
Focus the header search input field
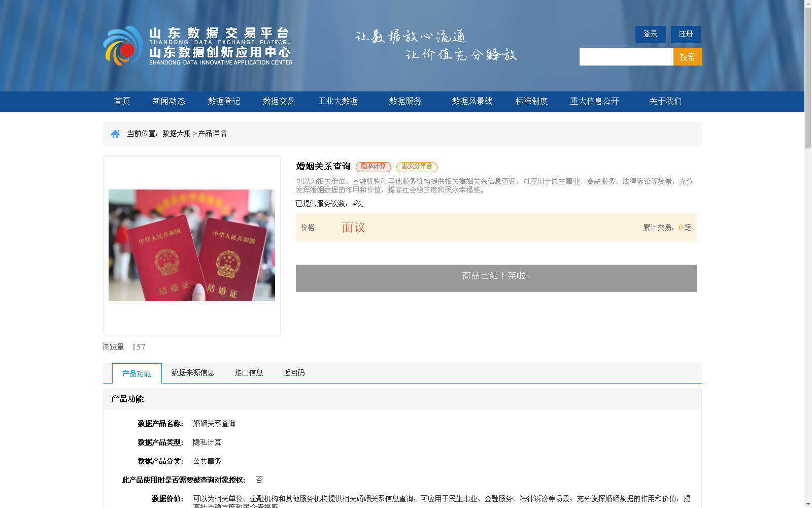[626, 57]
